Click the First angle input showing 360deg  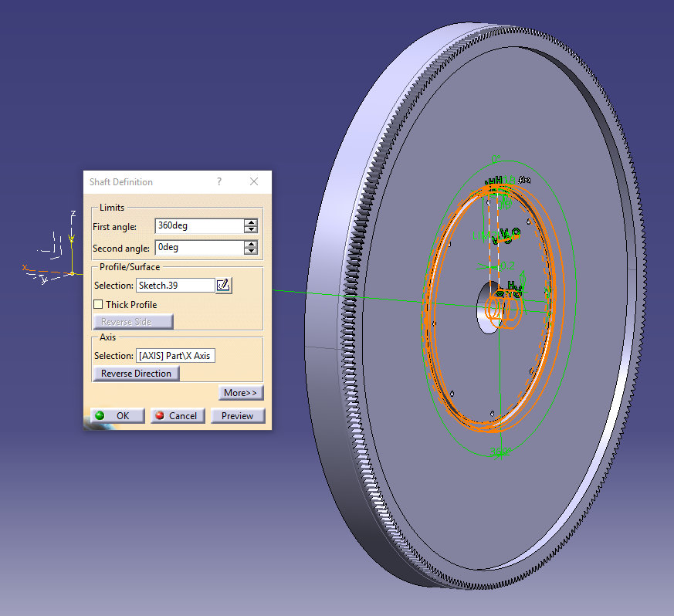point(189,225)
